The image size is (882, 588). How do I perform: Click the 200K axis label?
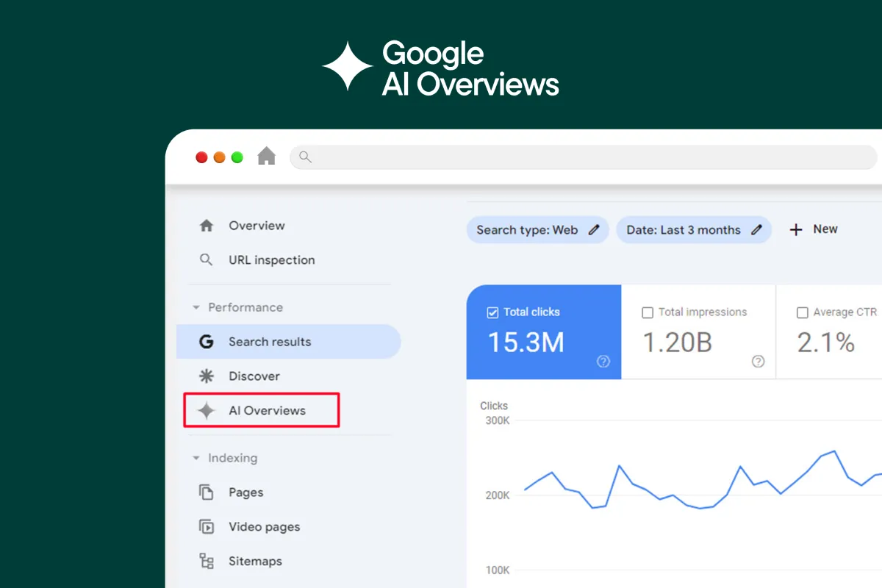pyautogui.click(x=497, y=495)
